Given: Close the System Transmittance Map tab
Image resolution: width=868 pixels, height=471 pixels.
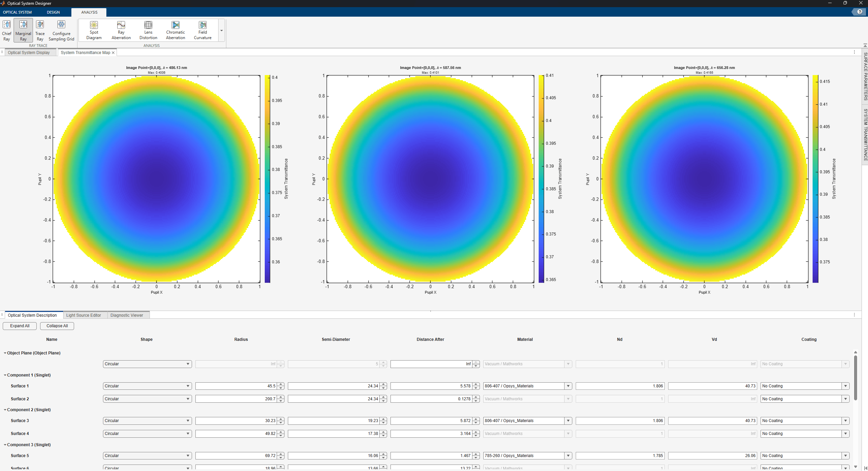Looking at the screenshot, I should pyautogui.click(x=113, y=53).
